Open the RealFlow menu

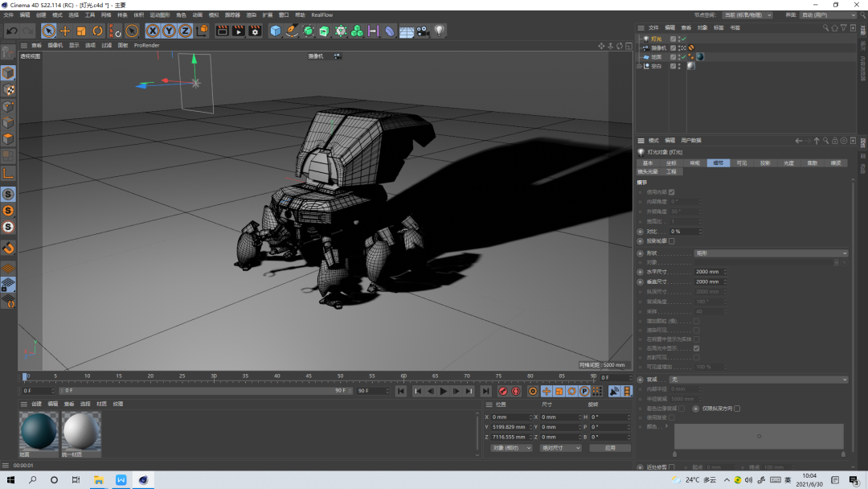322,15
